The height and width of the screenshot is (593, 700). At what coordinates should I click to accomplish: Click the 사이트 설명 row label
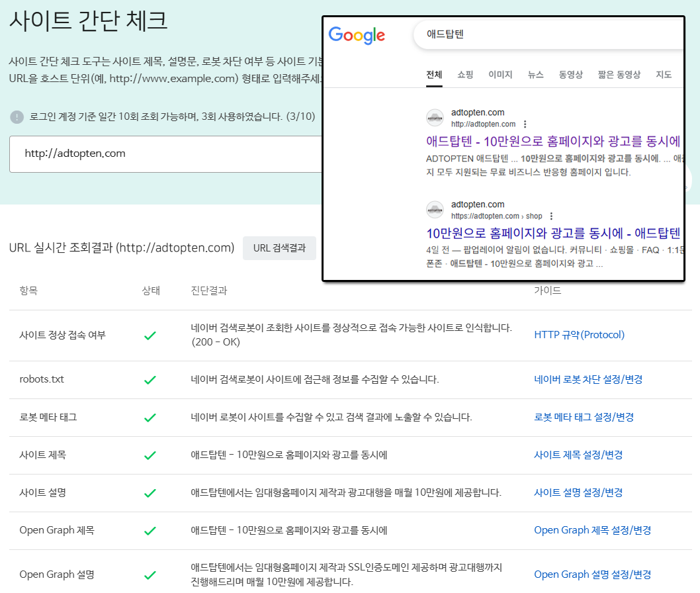point(42,492)
